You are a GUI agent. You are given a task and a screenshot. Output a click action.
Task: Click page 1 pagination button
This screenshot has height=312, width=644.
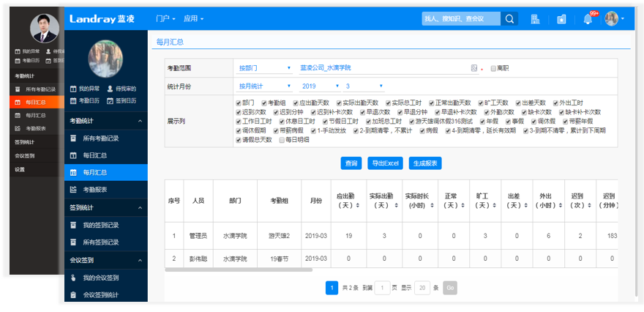[332, 288]
